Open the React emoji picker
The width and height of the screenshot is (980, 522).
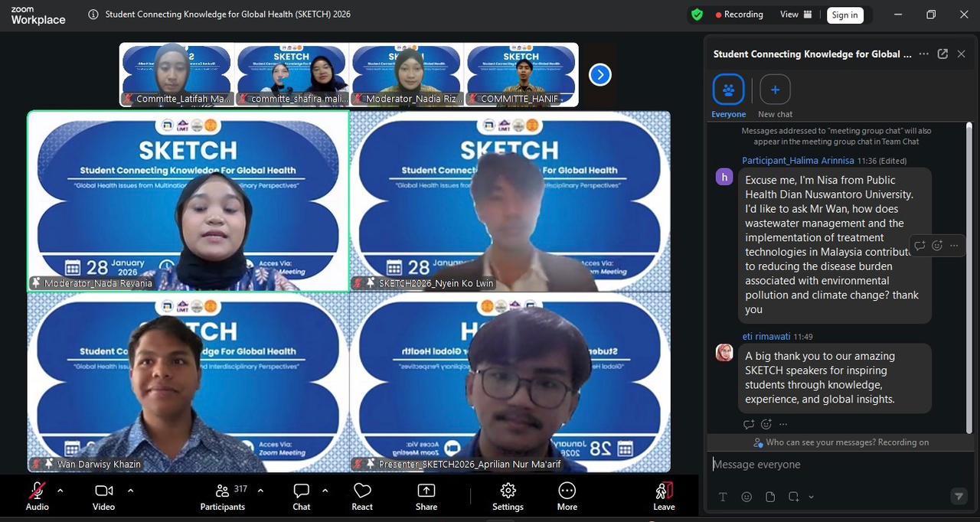tap(361, 496)
